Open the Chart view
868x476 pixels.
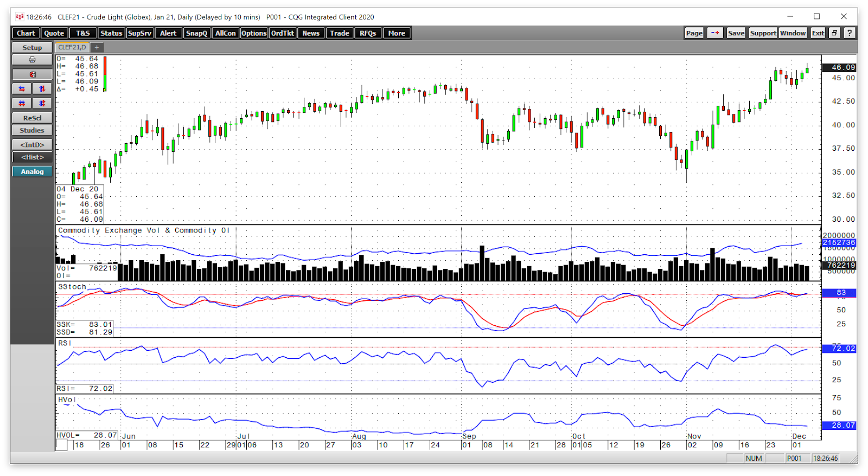[x=25, y=33]
